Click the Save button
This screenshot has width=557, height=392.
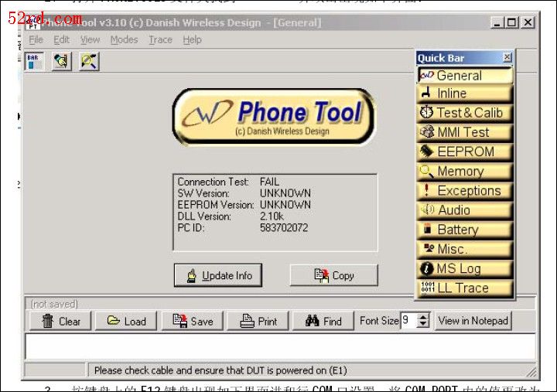point(193,321)
